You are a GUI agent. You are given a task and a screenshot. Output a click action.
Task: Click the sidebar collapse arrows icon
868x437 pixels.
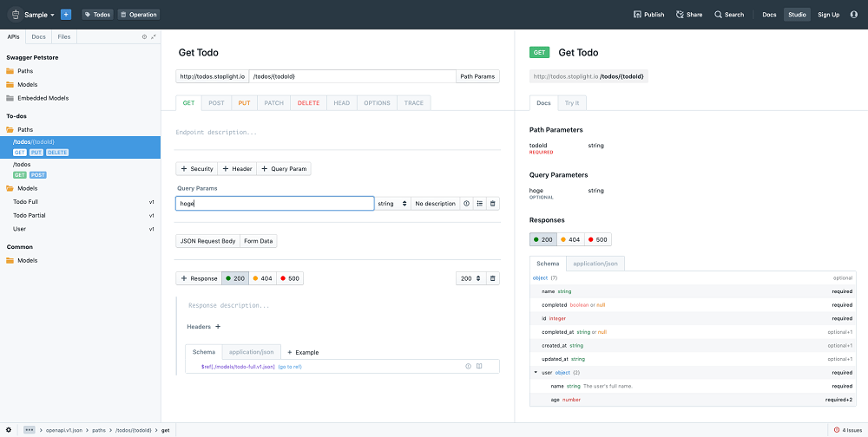(x=154, y=37)
